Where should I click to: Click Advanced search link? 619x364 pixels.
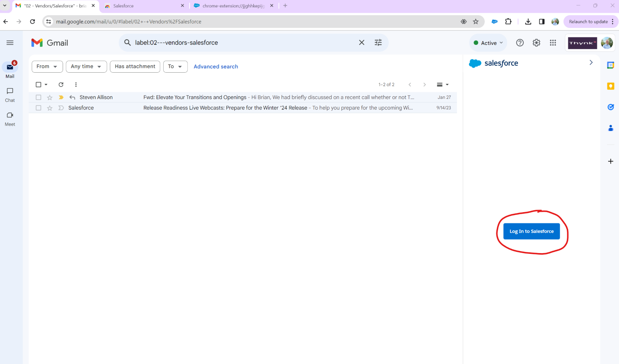tap(216, 66)
